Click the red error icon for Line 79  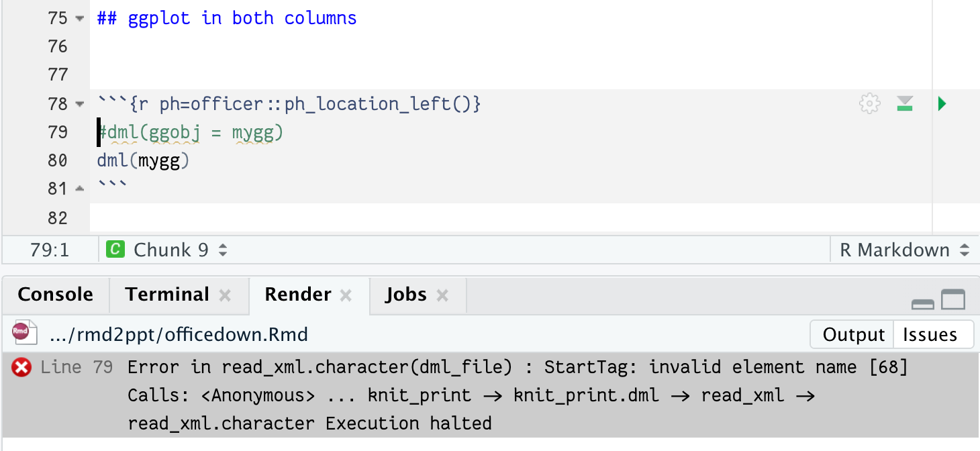(21, 367)
